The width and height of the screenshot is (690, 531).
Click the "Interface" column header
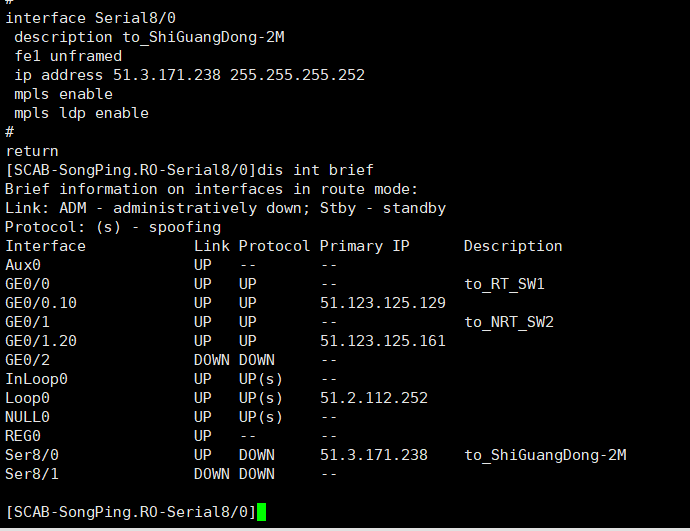[x=46, y=246]
